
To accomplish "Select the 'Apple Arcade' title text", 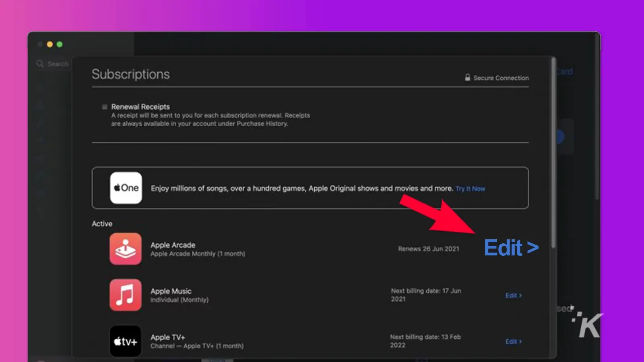I will [173, 245].
